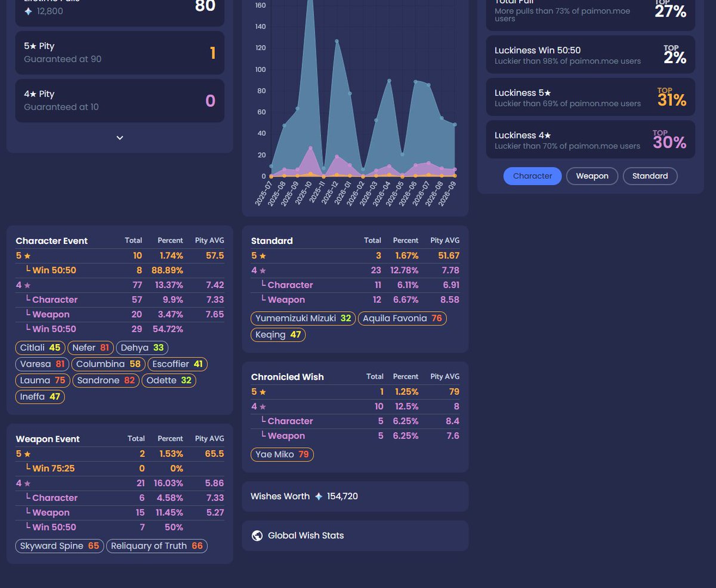Click the globe icon beside Global Wish Stats

click(257, 536)
